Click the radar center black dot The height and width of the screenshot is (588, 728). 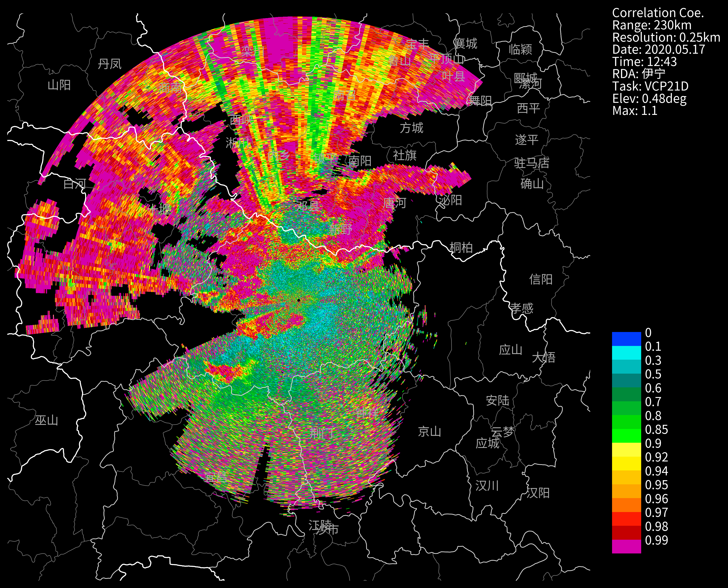click(299, 300)
